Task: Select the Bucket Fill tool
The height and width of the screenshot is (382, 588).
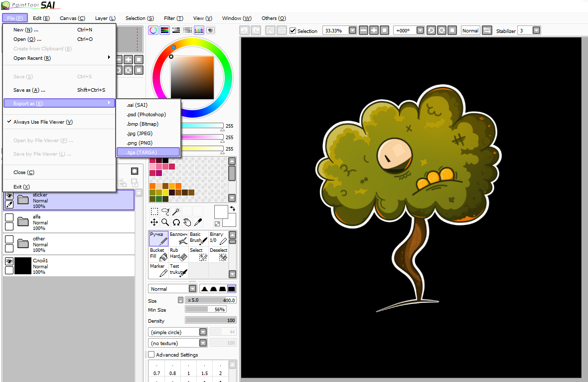Action: click(x=158, y=253)
